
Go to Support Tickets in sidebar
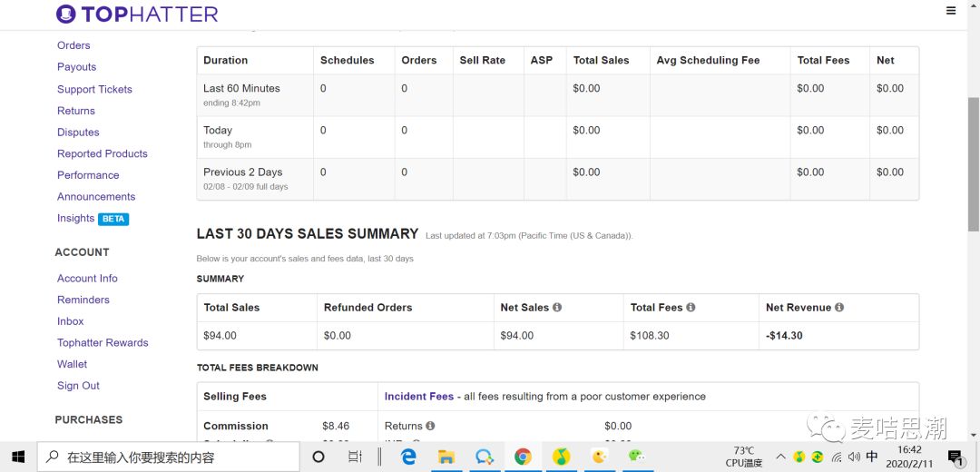94,89
